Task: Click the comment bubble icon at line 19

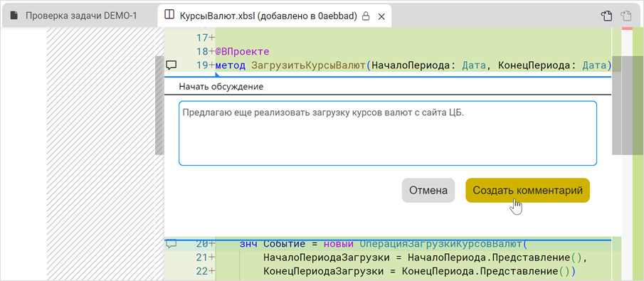Action: (x=171, y=65)
